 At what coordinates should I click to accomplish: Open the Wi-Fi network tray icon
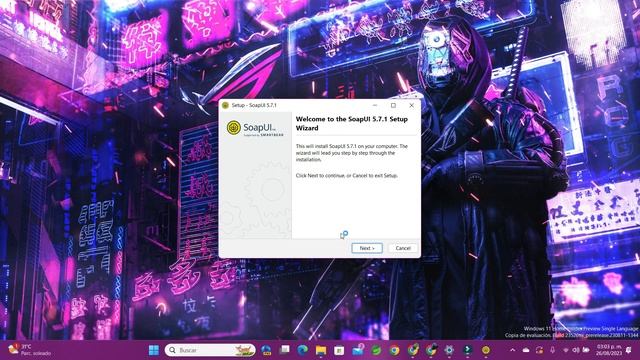pyautogui.click(x=566, y=350)
